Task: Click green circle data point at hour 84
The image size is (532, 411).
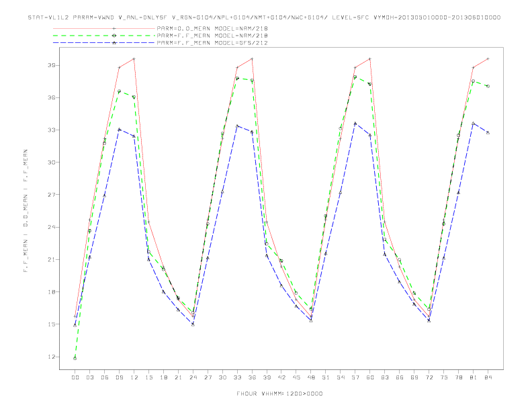Action: (x=488, y=87)
